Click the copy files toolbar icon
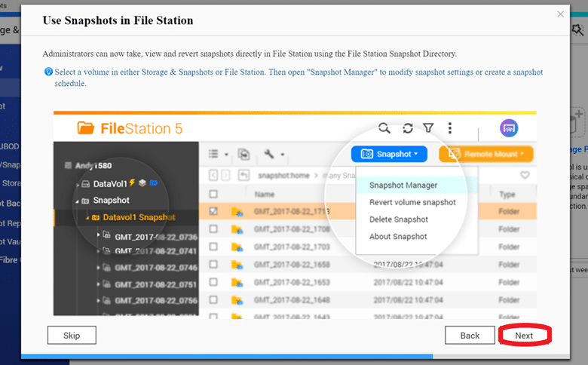This screenshot has height=365, width=588. (243, 154)
